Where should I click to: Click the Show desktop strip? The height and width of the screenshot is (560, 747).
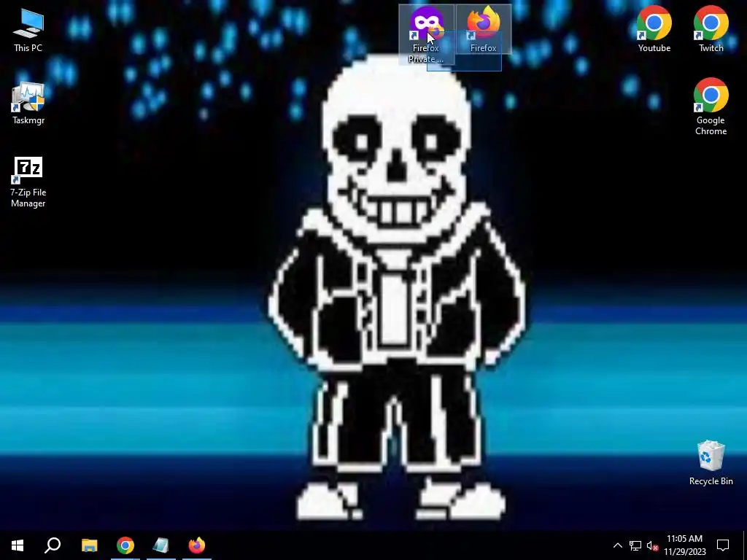[x=745, y=545]
